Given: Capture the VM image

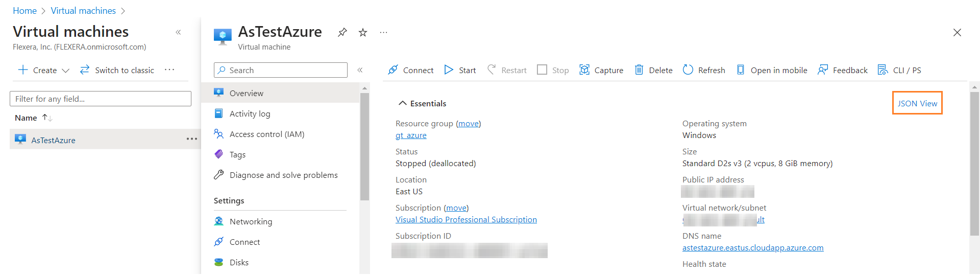Looking at the screenshot, I should (x=601, y=70).
